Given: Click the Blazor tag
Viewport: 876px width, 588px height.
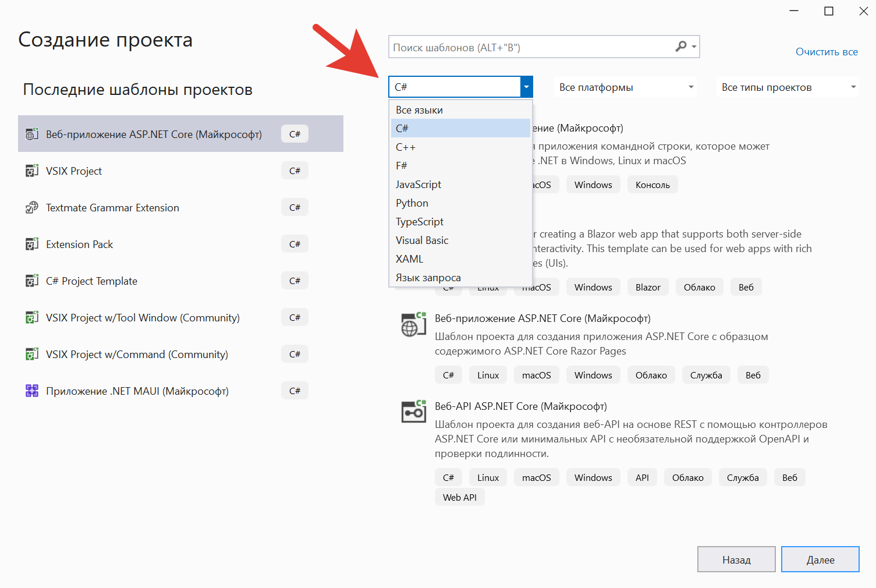Looking at the screenshot, I should pos(648,287).
